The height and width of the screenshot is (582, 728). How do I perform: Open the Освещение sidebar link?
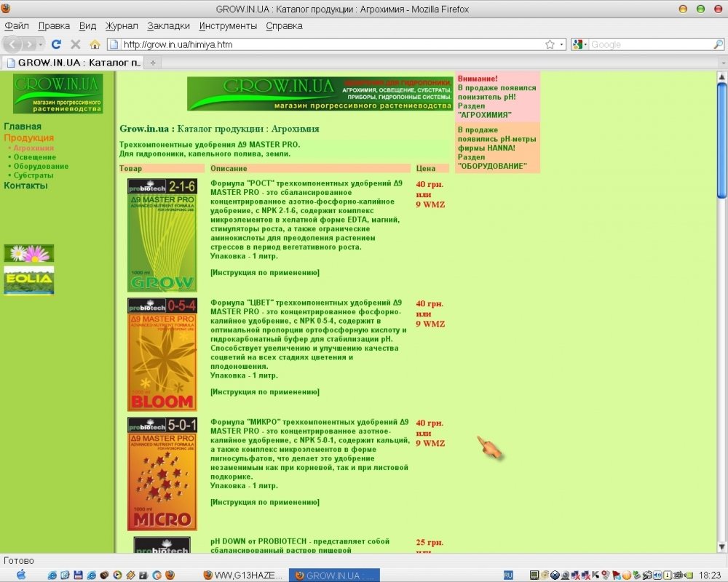[x=35, y=157]
